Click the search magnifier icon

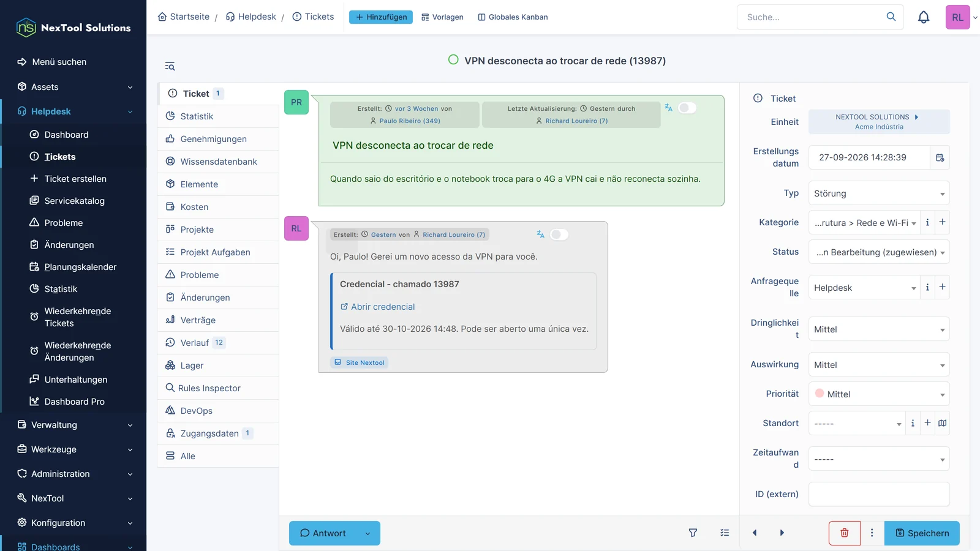coord(891,17)
